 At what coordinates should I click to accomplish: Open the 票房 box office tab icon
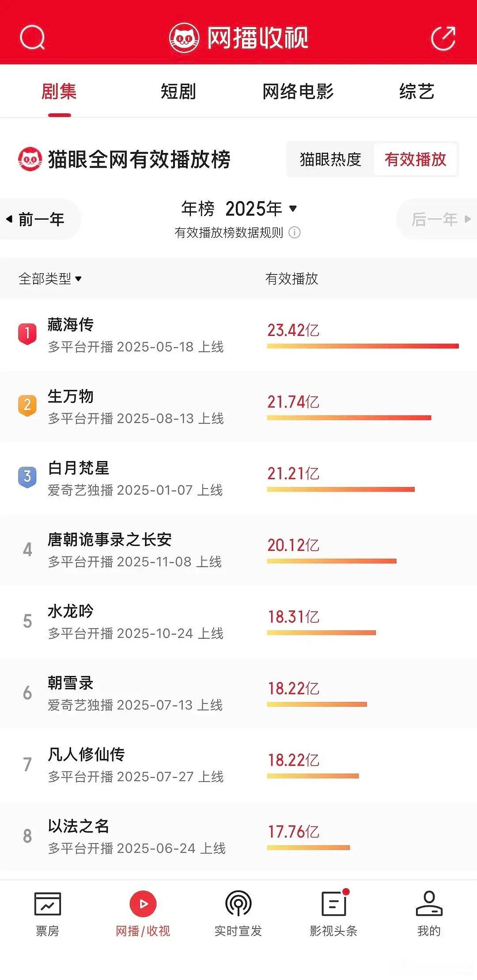(48, 904)
